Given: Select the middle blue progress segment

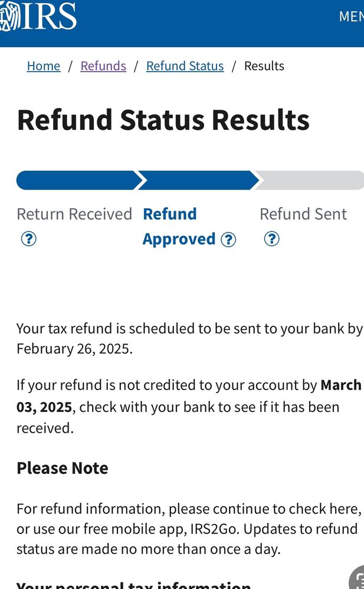Looking at the screenshot, I should tap(198, 180).
